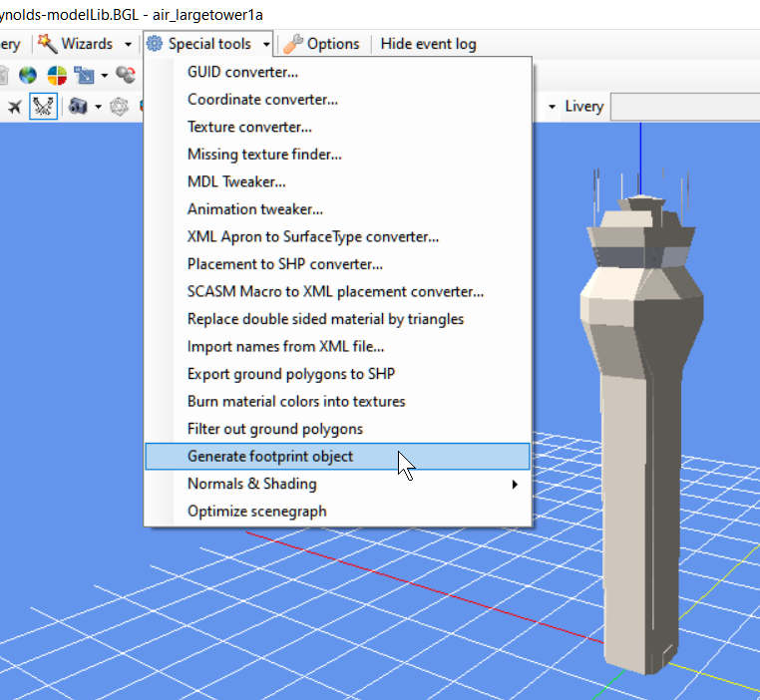Click the four-color pie chart icon
This screenshot has width=760, height=700.
tap(57, 75)
